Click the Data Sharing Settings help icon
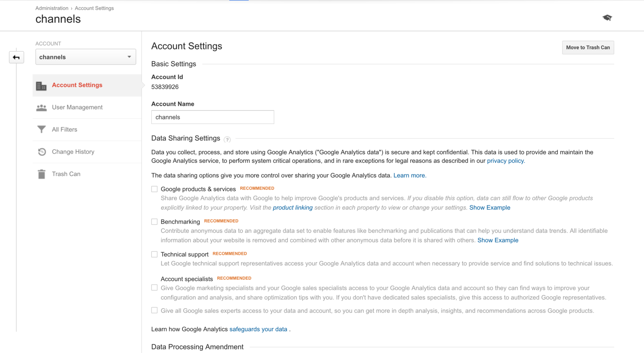 (227, 139)
